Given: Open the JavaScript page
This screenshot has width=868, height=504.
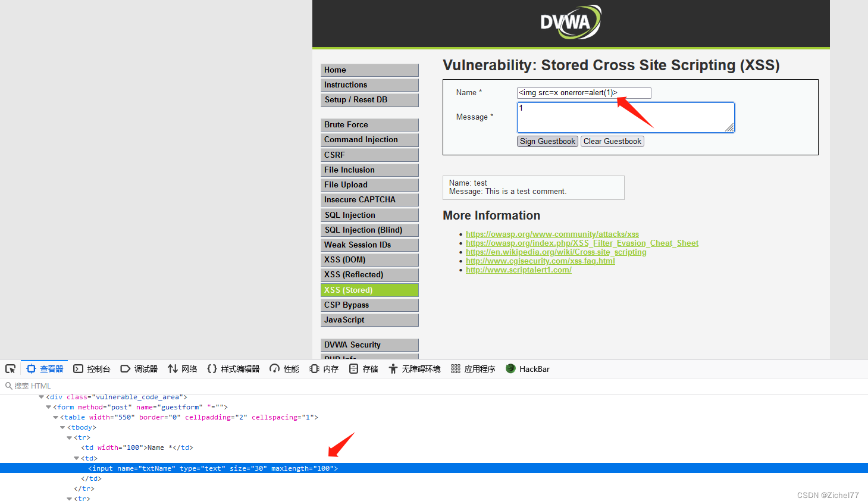Looking at the screenshot, I should [369, 320].
